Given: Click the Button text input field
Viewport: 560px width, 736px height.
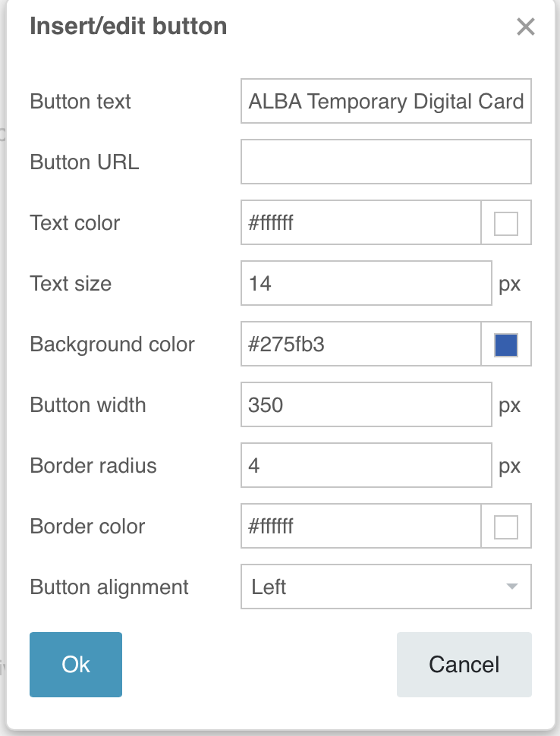Looking at the screenshot, I should point(385,101).
